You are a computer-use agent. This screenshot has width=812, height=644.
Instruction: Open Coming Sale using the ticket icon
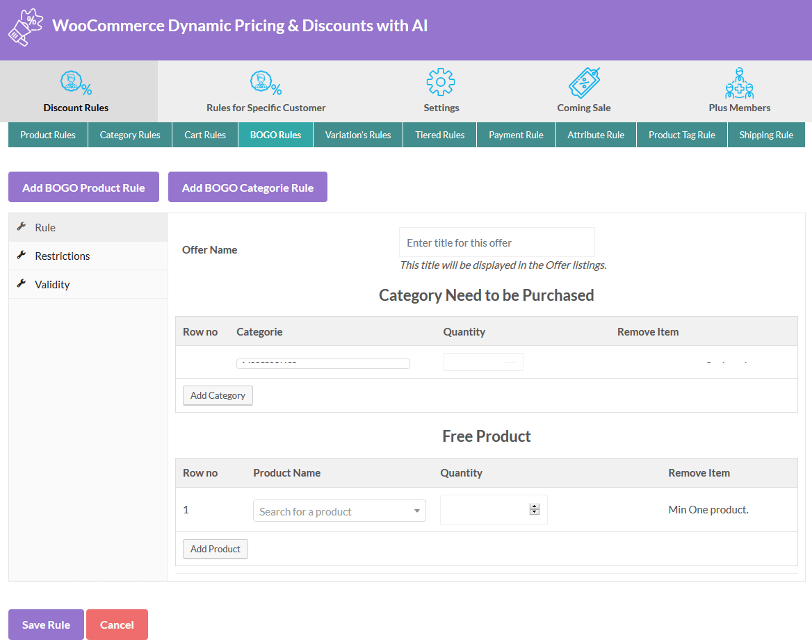pos(583,81)
